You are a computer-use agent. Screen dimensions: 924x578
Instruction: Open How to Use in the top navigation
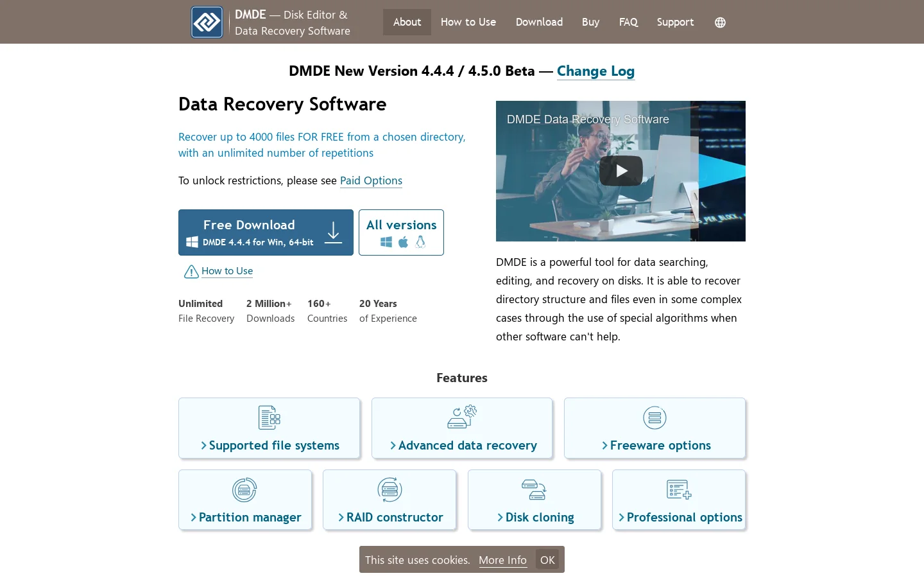click(x=468, y=22)
